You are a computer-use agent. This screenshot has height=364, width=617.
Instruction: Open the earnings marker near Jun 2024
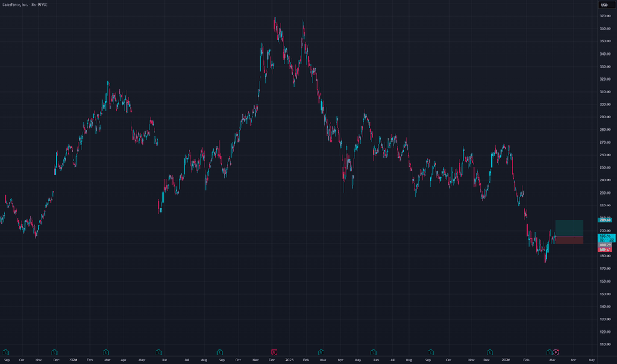click(158, 352)
